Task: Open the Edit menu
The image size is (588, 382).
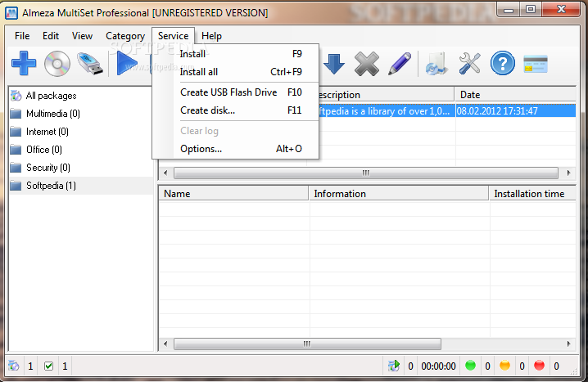Action: tap(51, 36)
